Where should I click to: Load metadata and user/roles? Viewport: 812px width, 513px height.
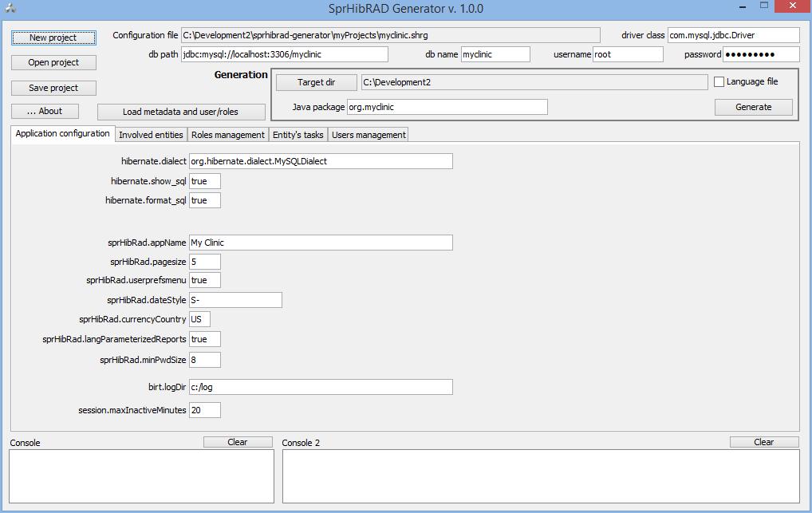180,112
